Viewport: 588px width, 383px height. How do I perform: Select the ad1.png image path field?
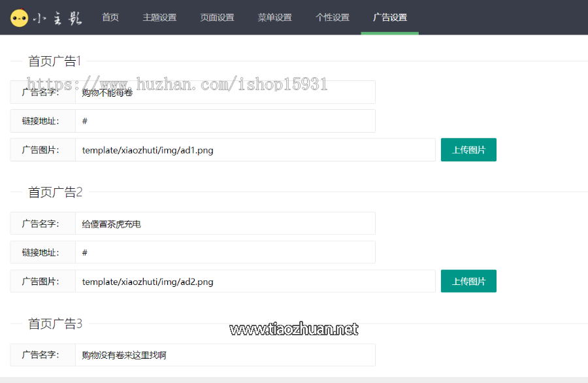pos(255,150)
